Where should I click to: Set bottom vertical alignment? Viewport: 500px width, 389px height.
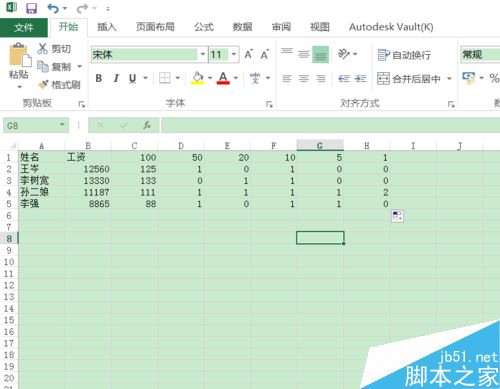[x=320, y=54]
